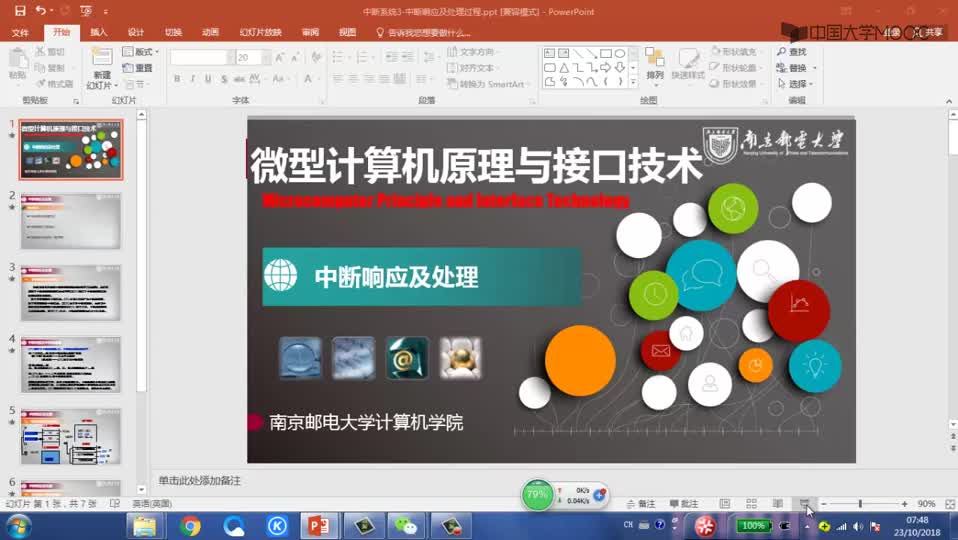Switch to the Insert (插入) tab

98,32
